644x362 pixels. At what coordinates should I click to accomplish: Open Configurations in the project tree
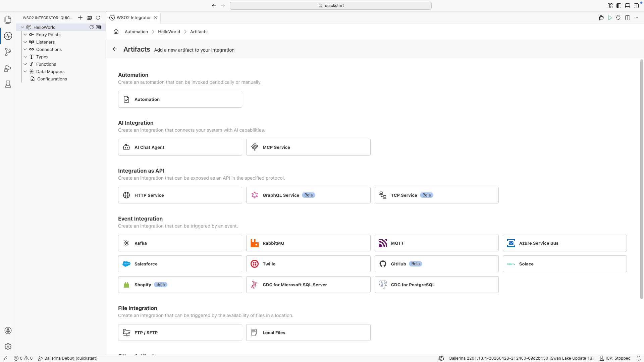pos(52,79)
